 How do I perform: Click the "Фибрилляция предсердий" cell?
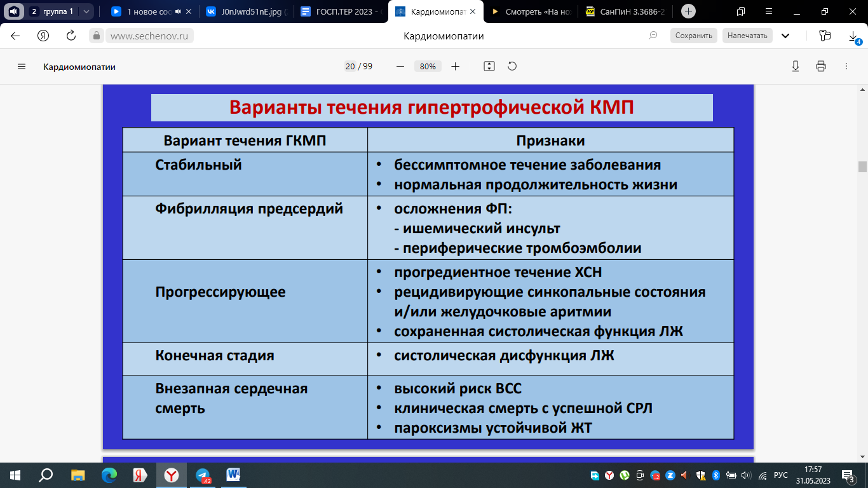(x=245, y=227)
